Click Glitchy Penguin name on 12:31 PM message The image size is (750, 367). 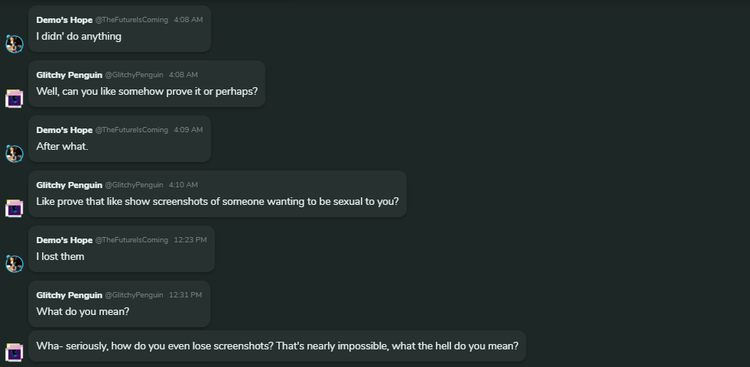(69, 295)
